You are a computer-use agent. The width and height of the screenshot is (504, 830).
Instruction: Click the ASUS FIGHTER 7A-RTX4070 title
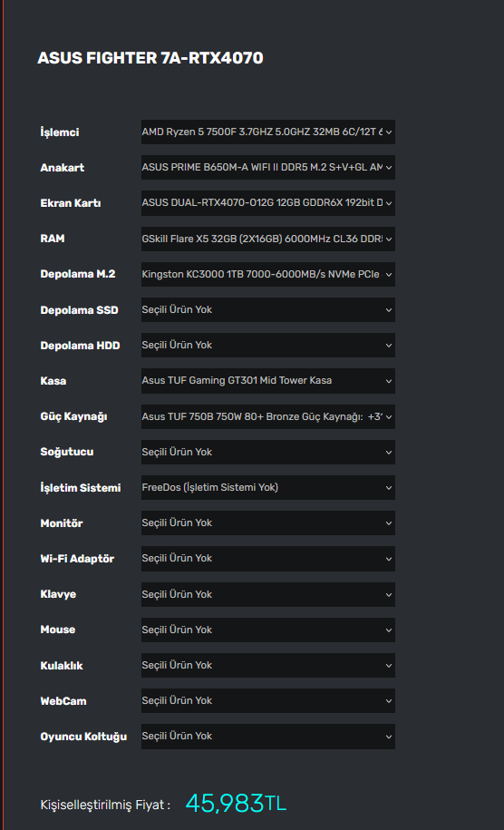[x=150, y=58]
